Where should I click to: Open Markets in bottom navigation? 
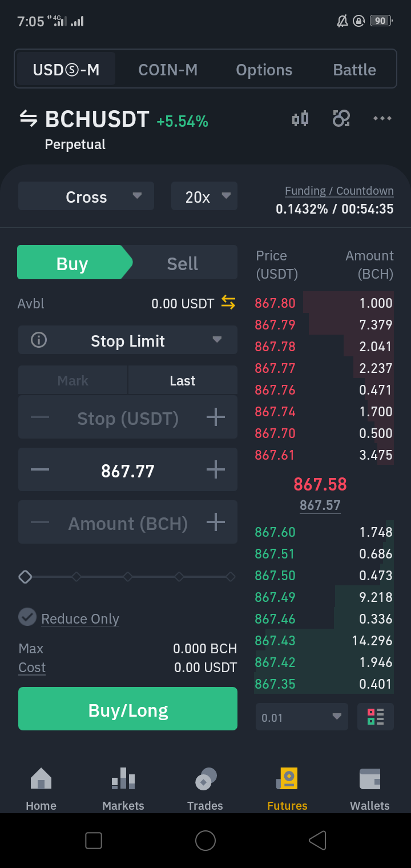123,790
